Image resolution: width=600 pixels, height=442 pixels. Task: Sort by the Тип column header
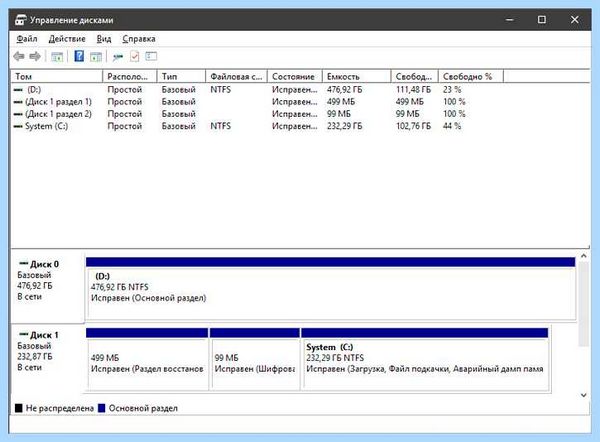click(x=181, y=77)
